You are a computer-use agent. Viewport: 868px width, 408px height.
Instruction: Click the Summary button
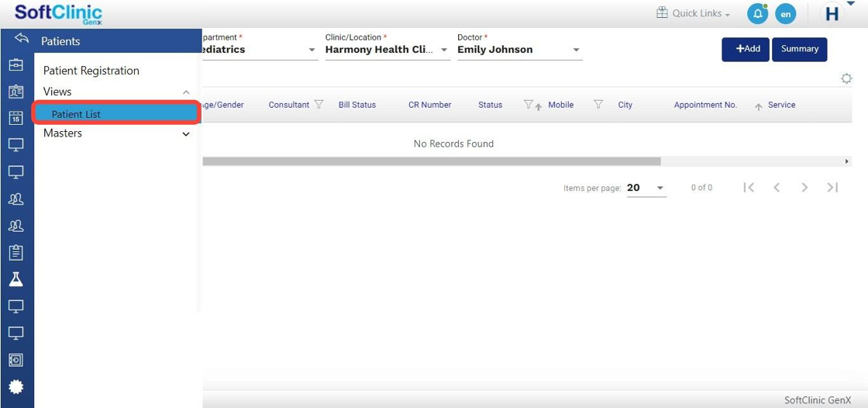799,49
